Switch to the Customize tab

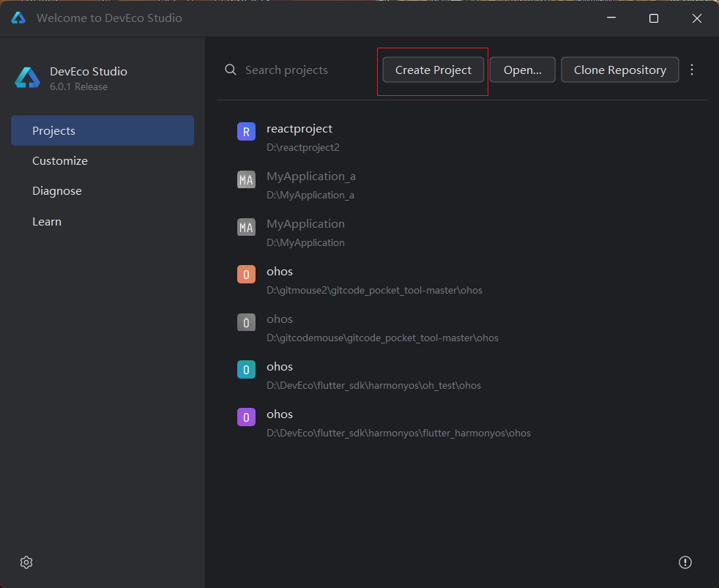[59, 161]
